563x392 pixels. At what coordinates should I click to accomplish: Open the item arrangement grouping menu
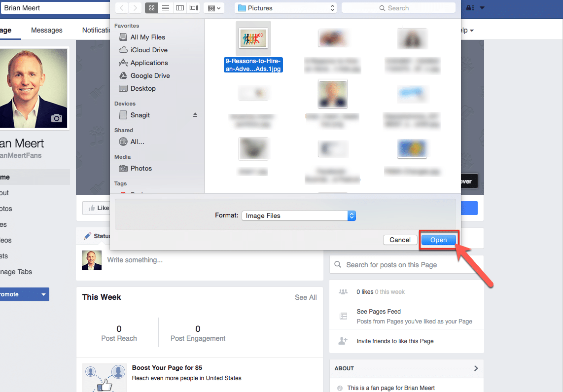point(213,7)
